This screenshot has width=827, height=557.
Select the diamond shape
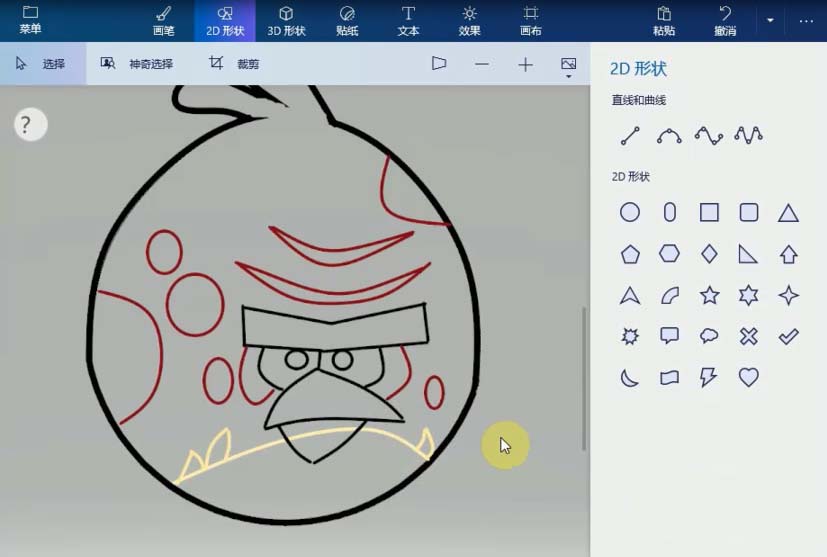[x=709, y=254]
